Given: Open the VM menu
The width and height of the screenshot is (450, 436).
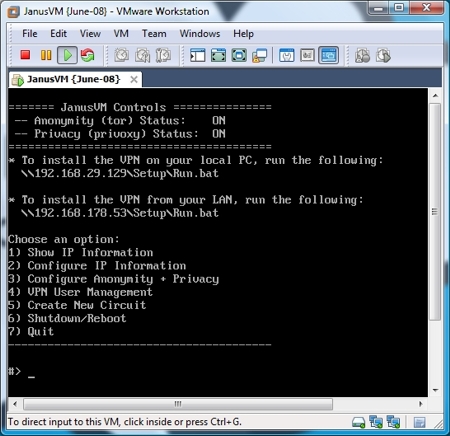Looking at the screenshot, I should (x=121, y=34).
